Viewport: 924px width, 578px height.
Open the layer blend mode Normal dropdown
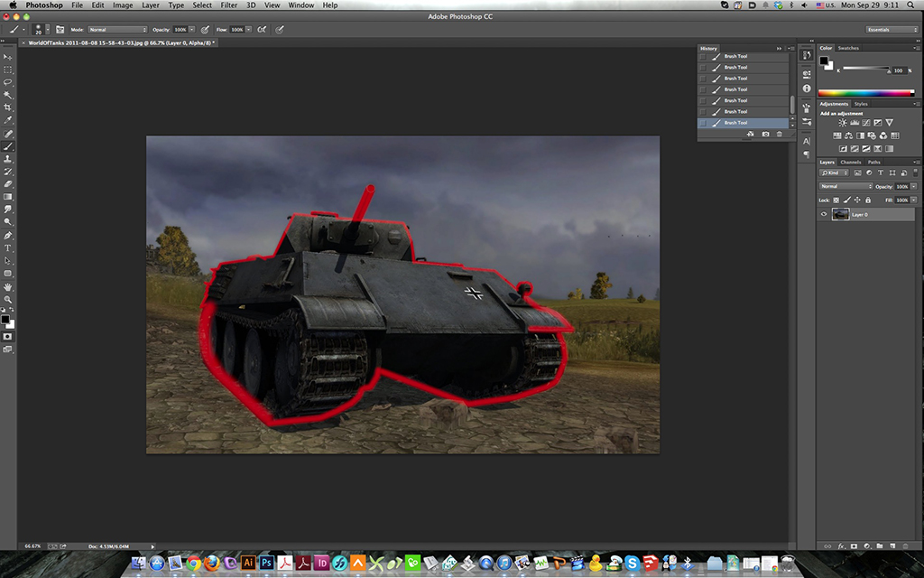click(845, 186)
